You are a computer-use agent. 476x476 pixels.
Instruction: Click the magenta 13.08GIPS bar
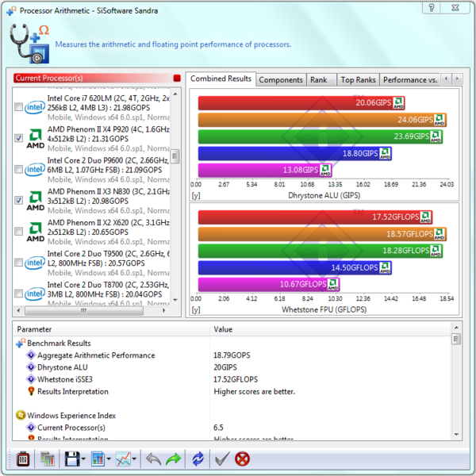265,170
